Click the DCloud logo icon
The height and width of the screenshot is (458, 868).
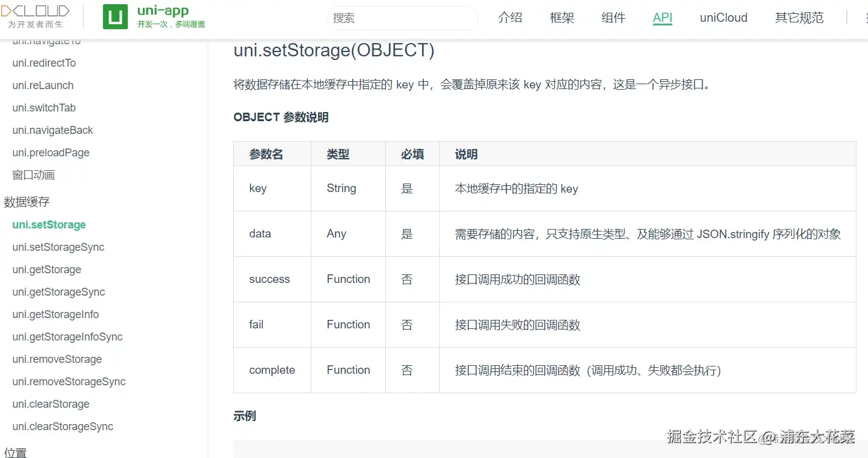point(35,16)
